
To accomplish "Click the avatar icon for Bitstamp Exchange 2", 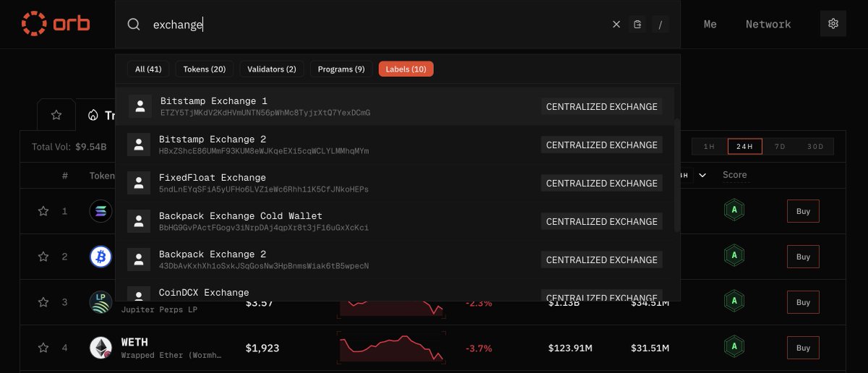I will coord(139,145).
